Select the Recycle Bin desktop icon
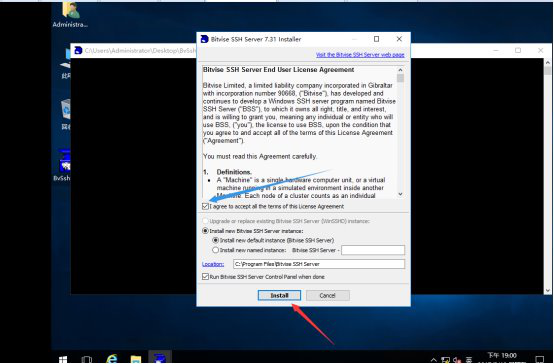 [66, 115]
